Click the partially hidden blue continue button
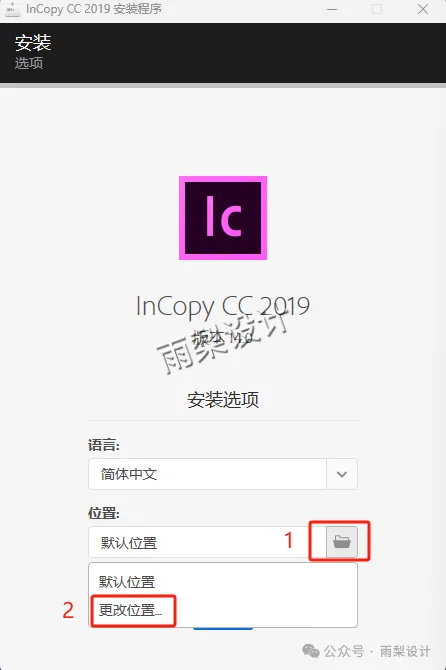Viewport: 446px width, 670px height. coord(223,629)
